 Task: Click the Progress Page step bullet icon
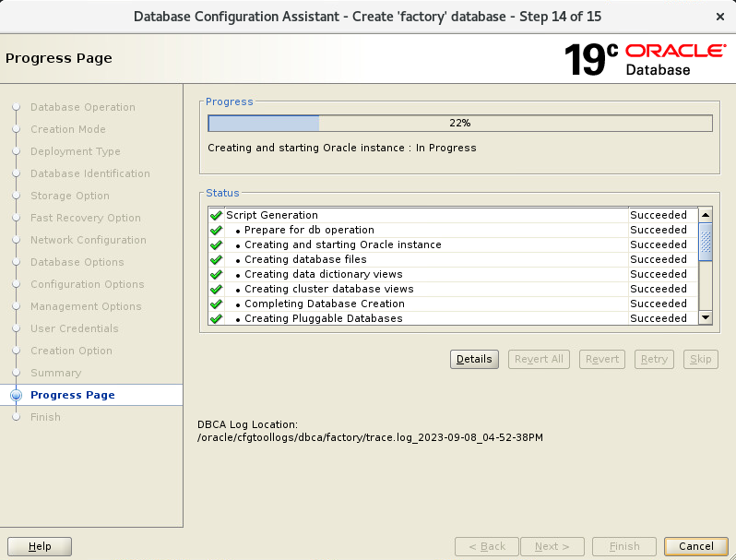pos(16,395)
